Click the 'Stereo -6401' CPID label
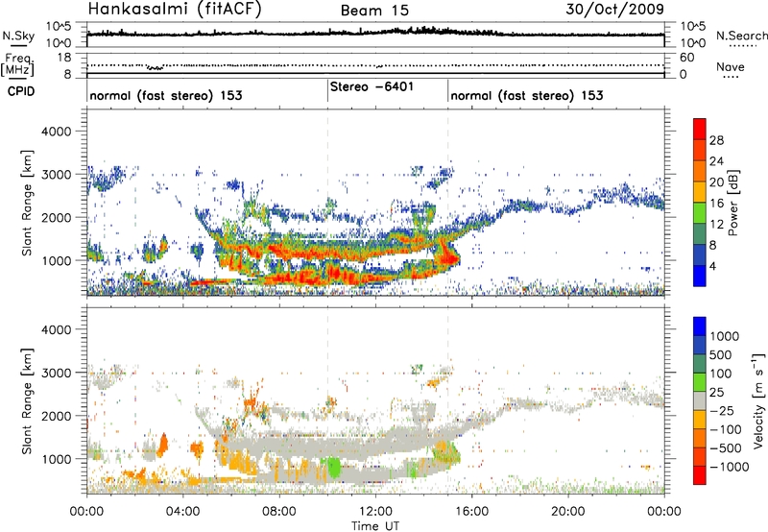 [372, 87]
